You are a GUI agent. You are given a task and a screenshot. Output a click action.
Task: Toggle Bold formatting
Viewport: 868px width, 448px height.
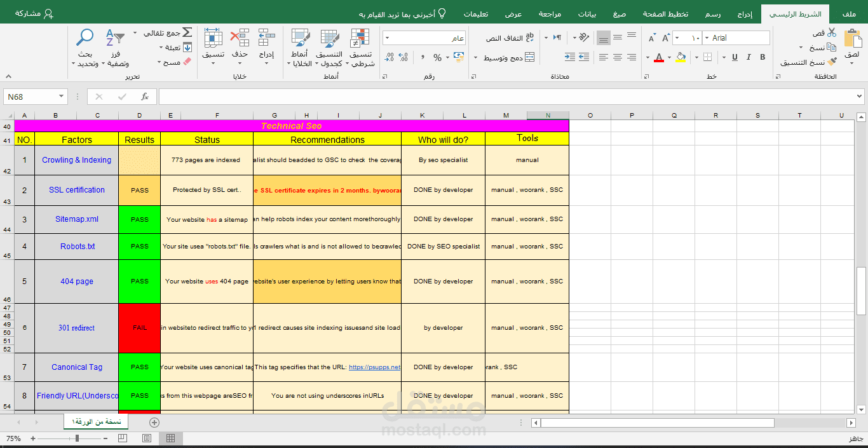[763, 57]
